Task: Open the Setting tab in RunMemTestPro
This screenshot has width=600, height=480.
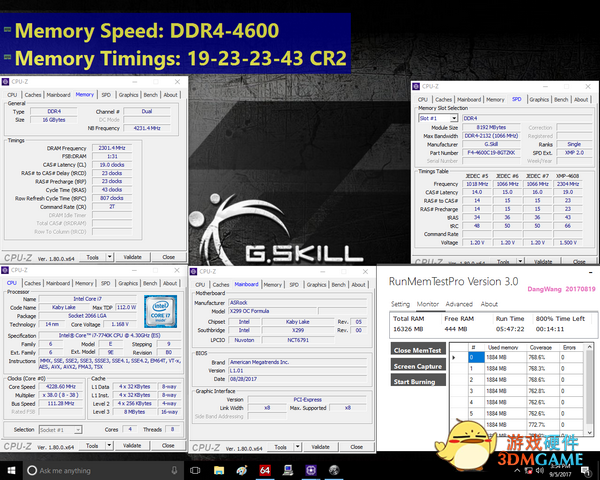Action: [x=400, y=304]
